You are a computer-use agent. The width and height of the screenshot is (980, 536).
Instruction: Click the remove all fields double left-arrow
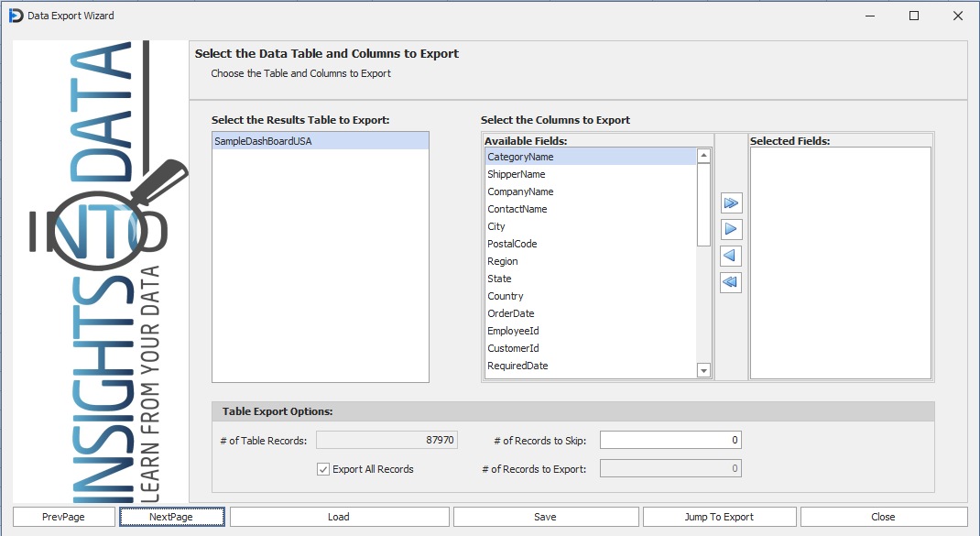tap(731, 282)
